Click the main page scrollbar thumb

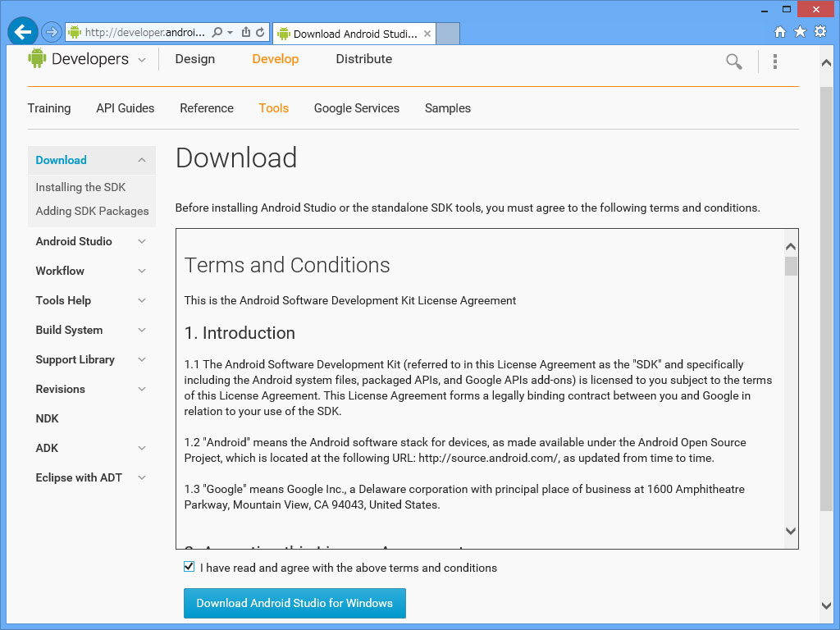[826, 299]
